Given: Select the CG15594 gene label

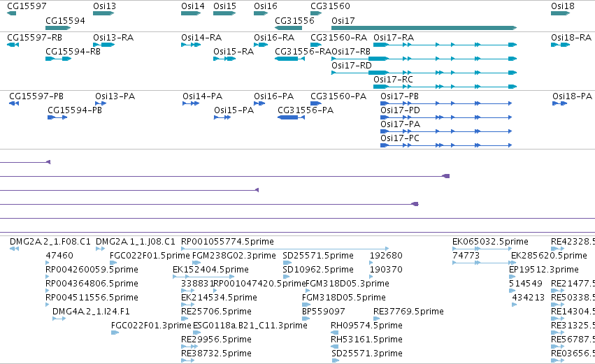Looking at the screenshot, I should pos(65,20).
